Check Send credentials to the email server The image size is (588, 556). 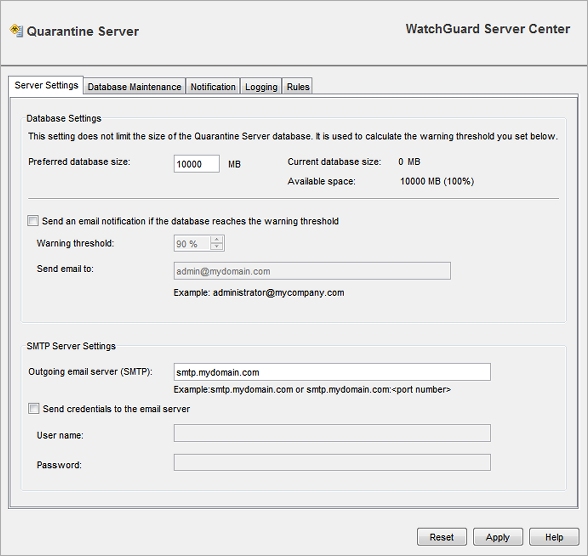(x=34, y=409)
